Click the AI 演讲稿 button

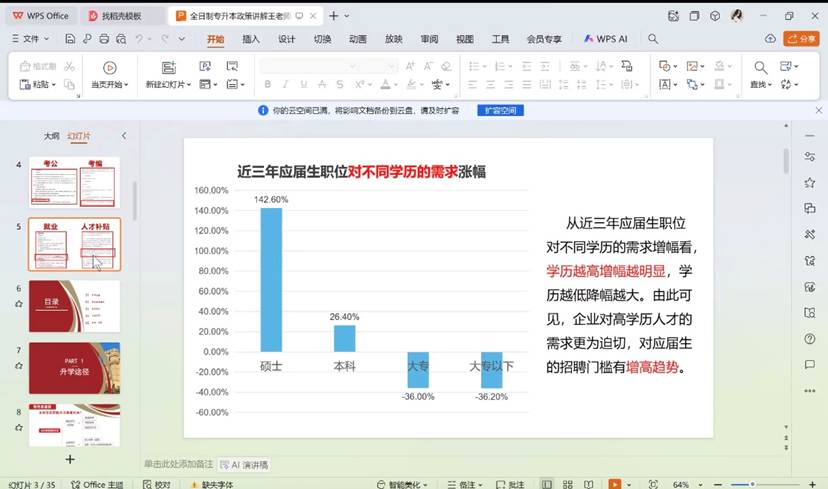point(244,465)
